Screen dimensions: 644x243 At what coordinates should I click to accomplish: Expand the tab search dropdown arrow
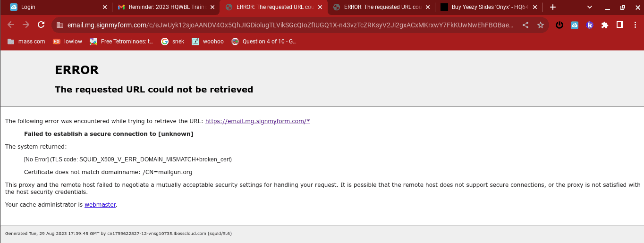pyautogui.click(x=590, y=7)
